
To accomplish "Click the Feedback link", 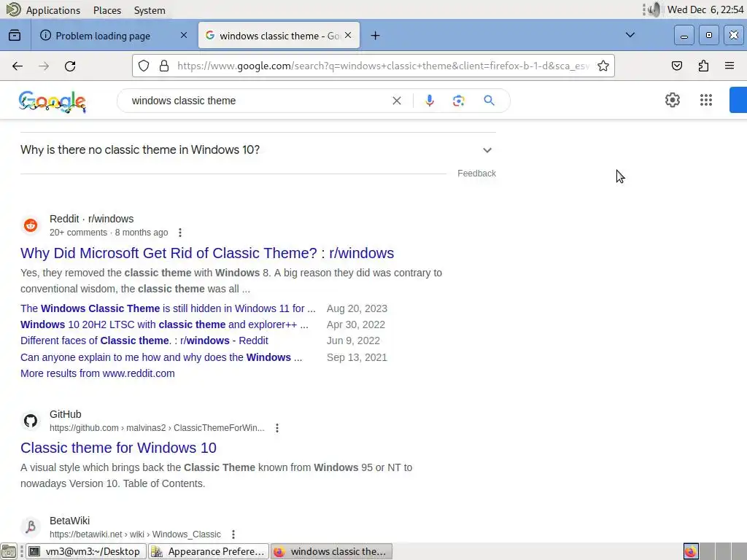I will click(x=476, y=174).
